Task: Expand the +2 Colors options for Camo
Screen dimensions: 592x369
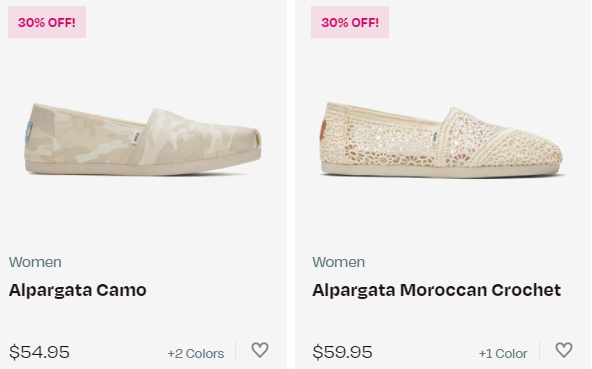Action: (x=196, y=354)
